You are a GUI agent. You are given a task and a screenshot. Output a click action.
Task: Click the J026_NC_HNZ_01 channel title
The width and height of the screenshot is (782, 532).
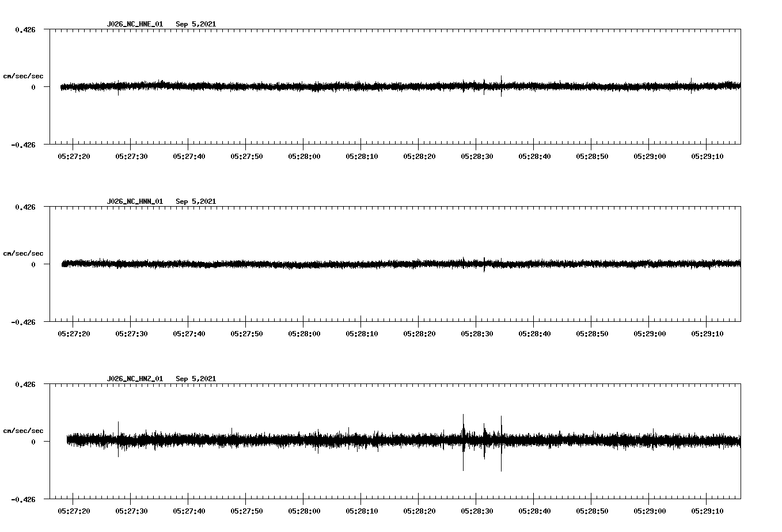tap(135, 379)
